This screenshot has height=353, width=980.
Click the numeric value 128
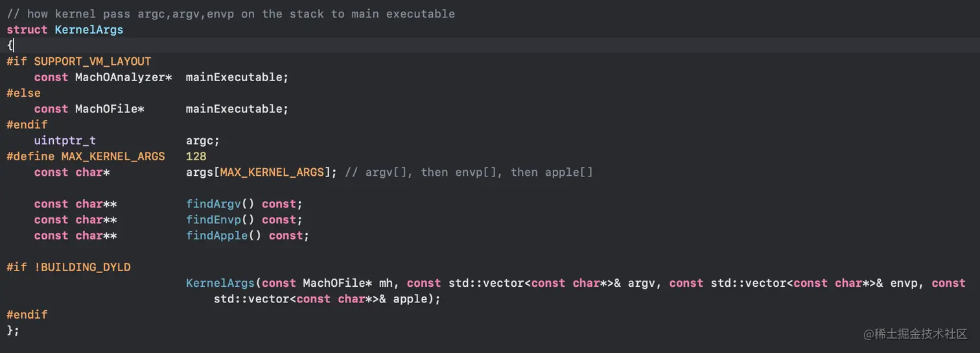click(x=196, y=156)
